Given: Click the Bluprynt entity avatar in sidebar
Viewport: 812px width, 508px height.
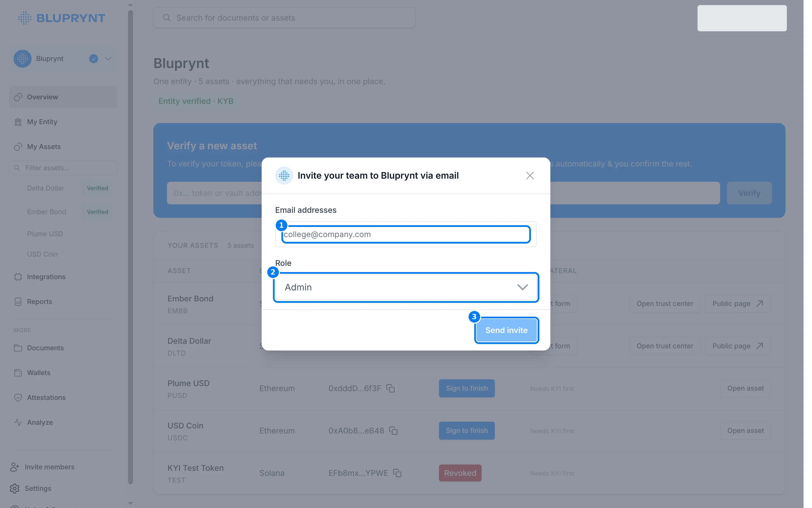Looking at the screenshot, I should coord(23,58).
